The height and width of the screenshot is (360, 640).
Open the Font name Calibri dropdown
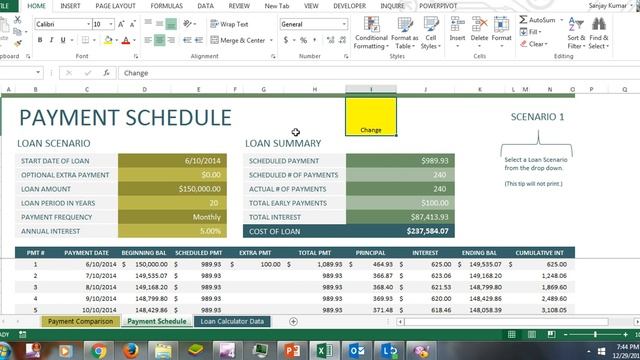pos(89,24)
